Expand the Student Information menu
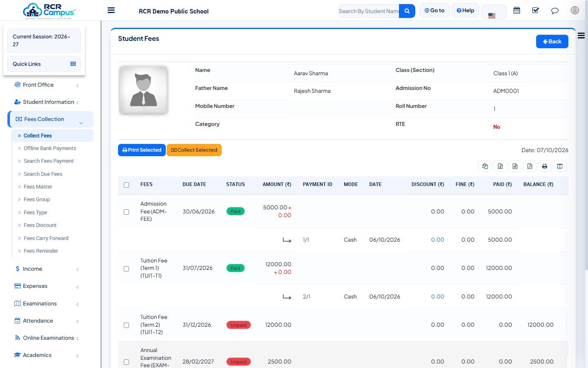The width and height of the screenshot is (588, 368). tap(47, 102)
